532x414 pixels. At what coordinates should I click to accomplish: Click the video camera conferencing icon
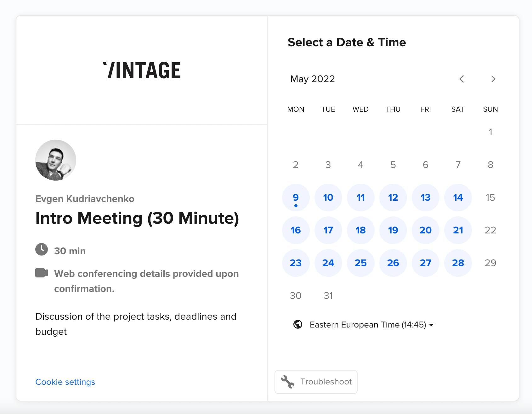coord(42,273)
